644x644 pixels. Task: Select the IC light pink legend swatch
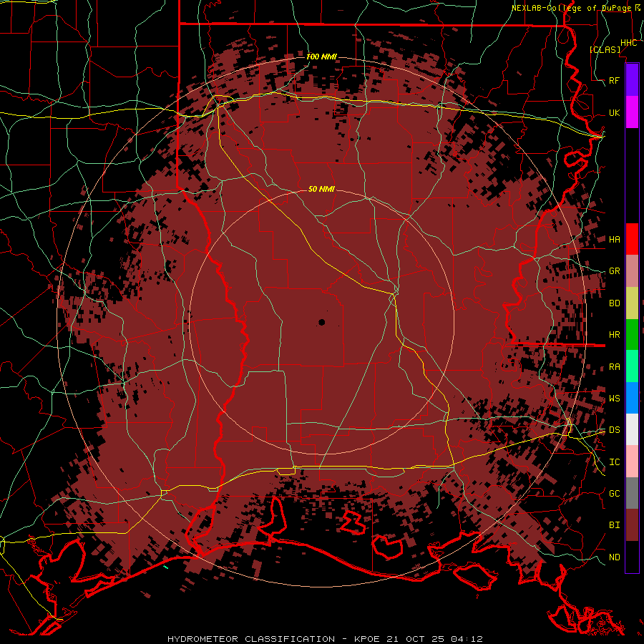coord(632,462)
